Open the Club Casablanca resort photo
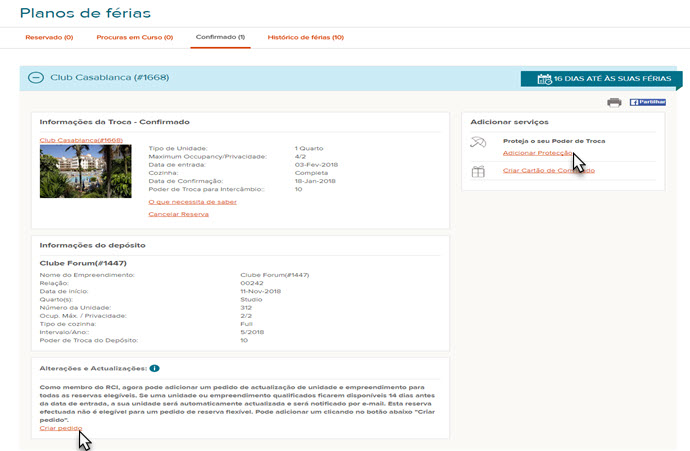 pos(86,172)
